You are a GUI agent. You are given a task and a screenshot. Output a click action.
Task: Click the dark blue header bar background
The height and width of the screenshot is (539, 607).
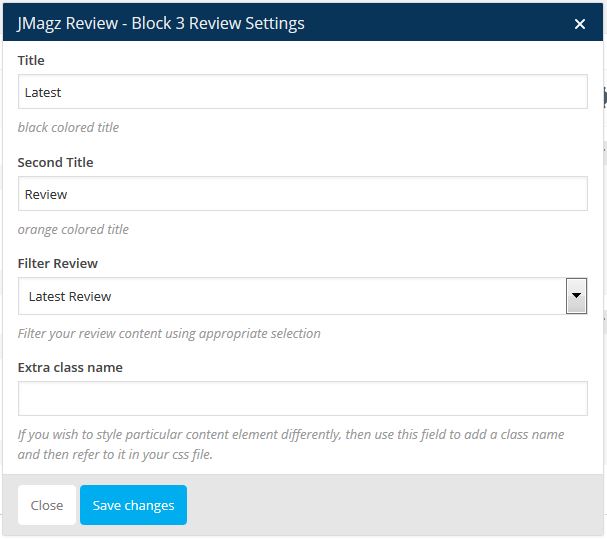pyautogui.click(x=440, y=23)
